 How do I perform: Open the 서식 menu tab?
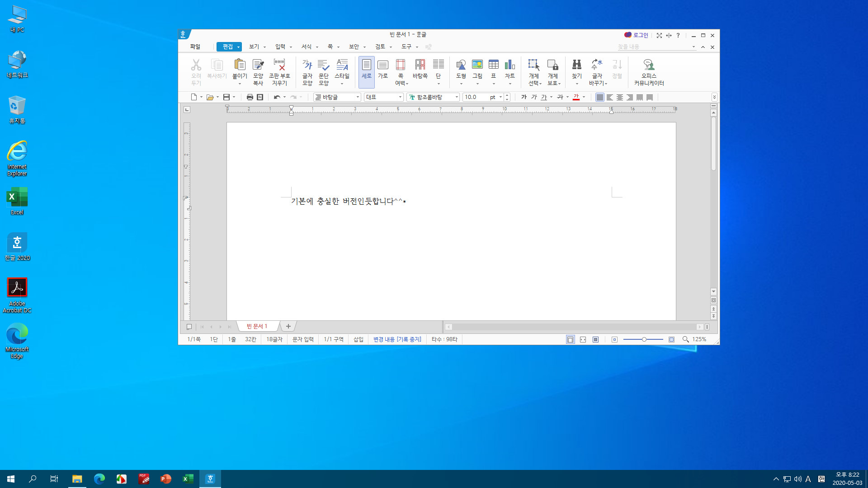tap(307, 47)
